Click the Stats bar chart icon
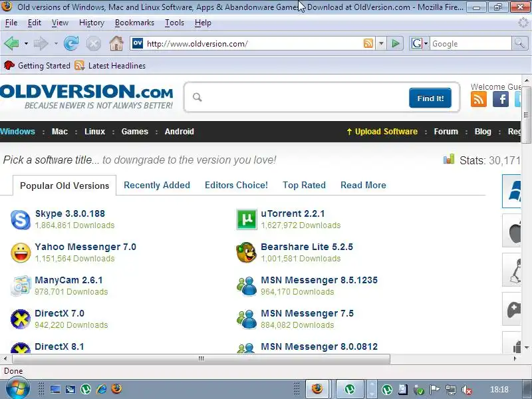532x399 pixels. point(448,159)
